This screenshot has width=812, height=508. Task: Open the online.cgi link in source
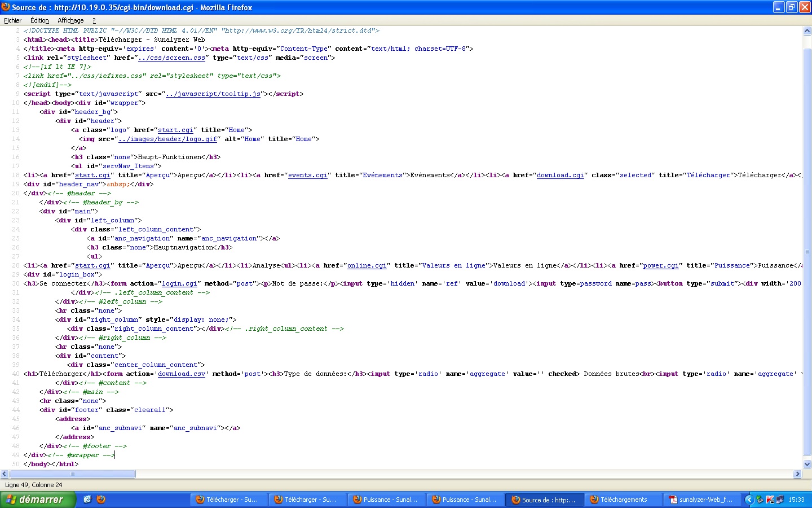pos(367,265)
